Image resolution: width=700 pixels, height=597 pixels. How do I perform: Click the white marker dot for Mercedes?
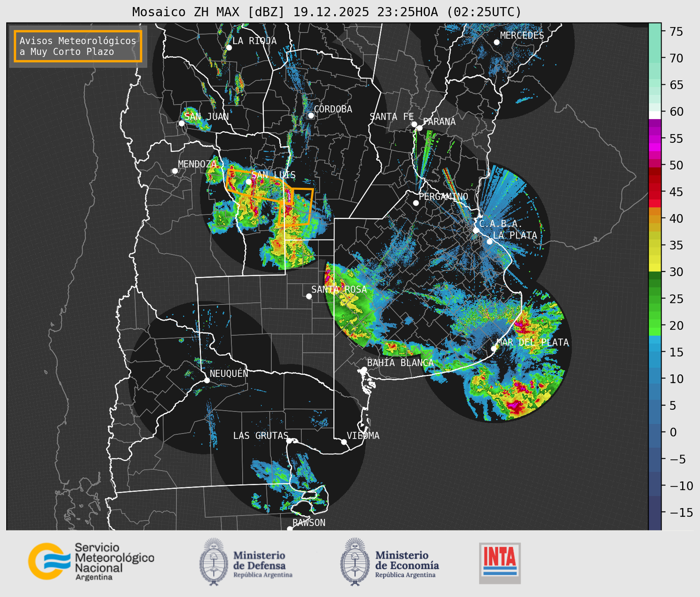[x=497, y=42]
